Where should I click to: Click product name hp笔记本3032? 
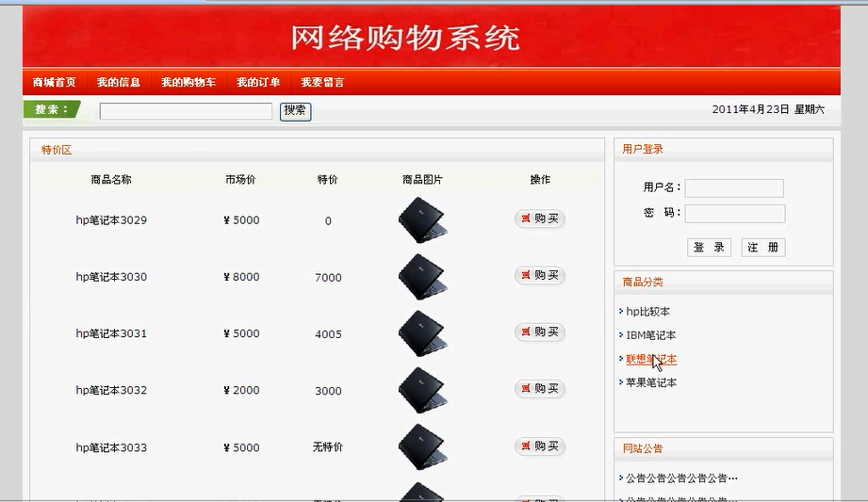coord(111,390)
